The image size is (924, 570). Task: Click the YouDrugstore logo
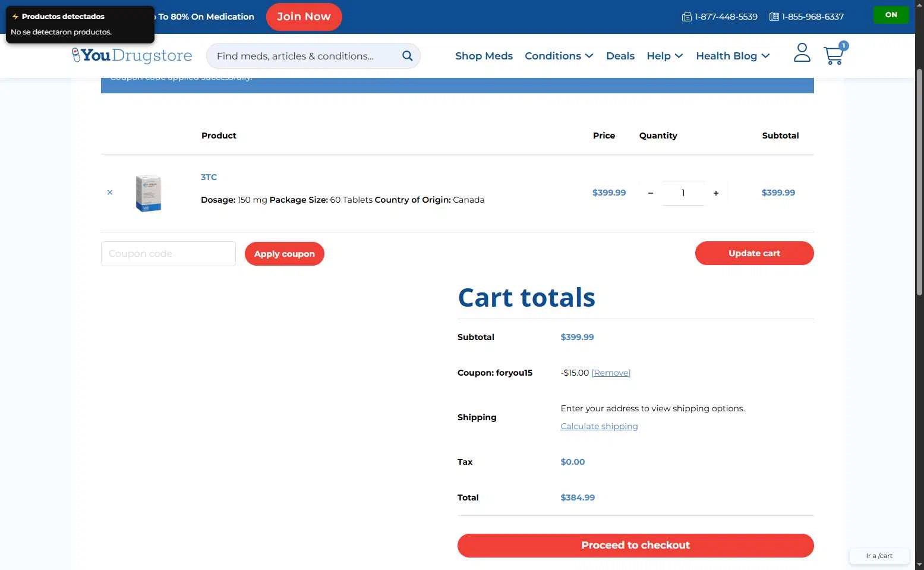pos(132,55)
